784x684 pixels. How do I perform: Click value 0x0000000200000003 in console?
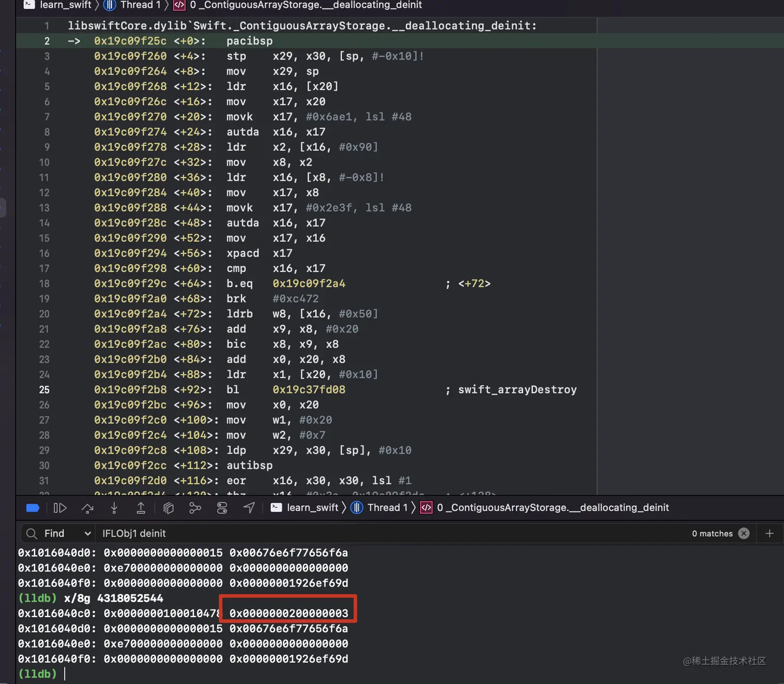pos(289,613)
